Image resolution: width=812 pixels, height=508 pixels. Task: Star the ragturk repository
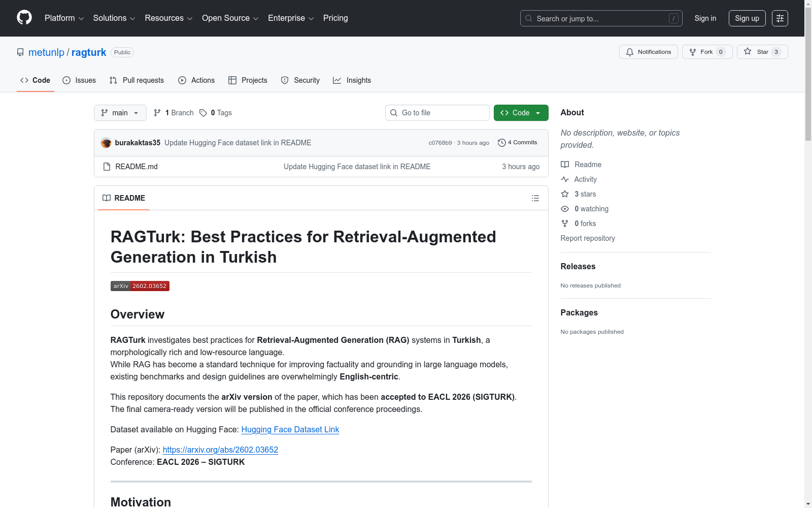(x=762, y=52)
